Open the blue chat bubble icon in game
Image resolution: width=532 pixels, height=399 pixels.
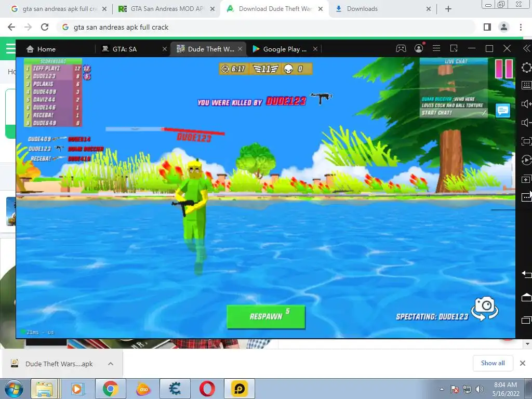pyautogui.click(x=502, y=111)
